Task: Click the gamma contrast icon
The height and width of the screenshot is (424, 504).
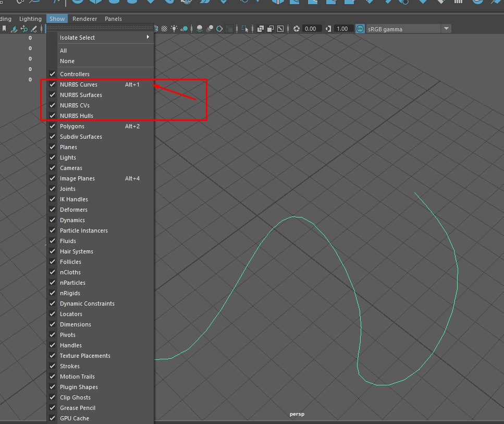Action: point(328,29)
